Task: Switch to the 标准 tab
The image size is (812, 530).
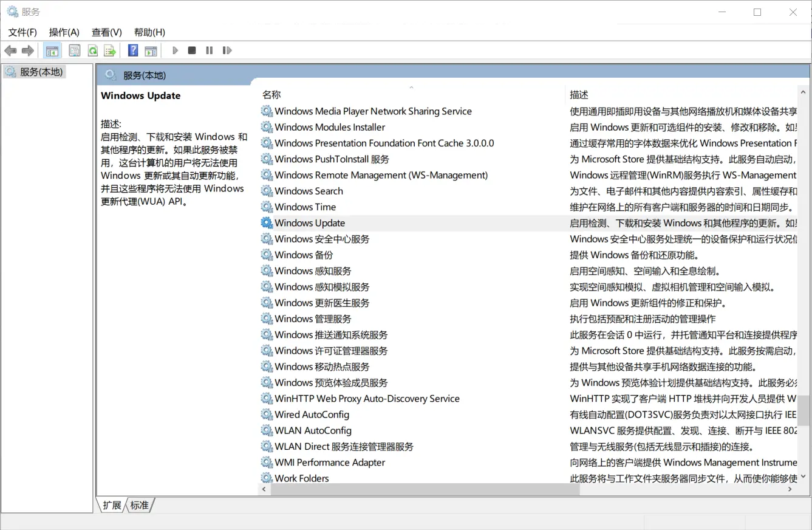Action: click(140, 505)
